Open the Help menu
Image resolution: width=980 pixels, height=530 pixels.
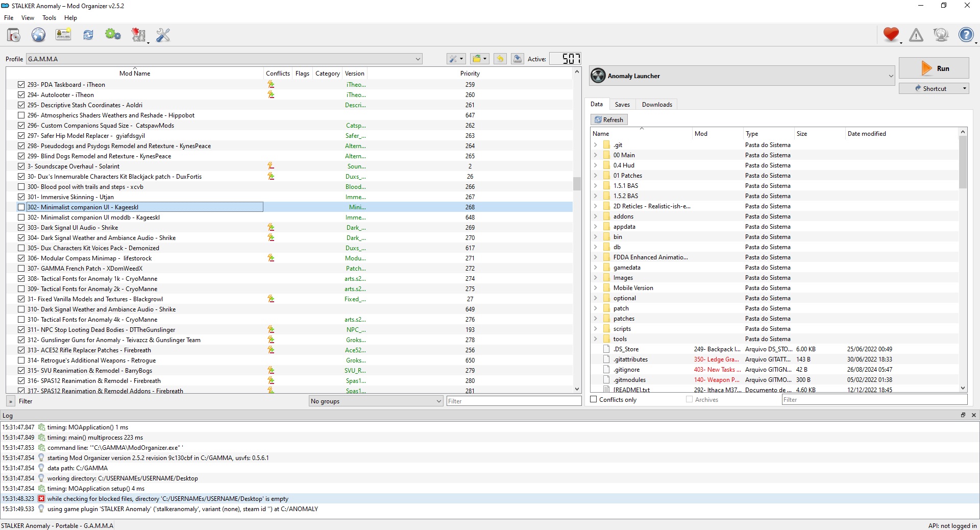(x=70, y=18)
